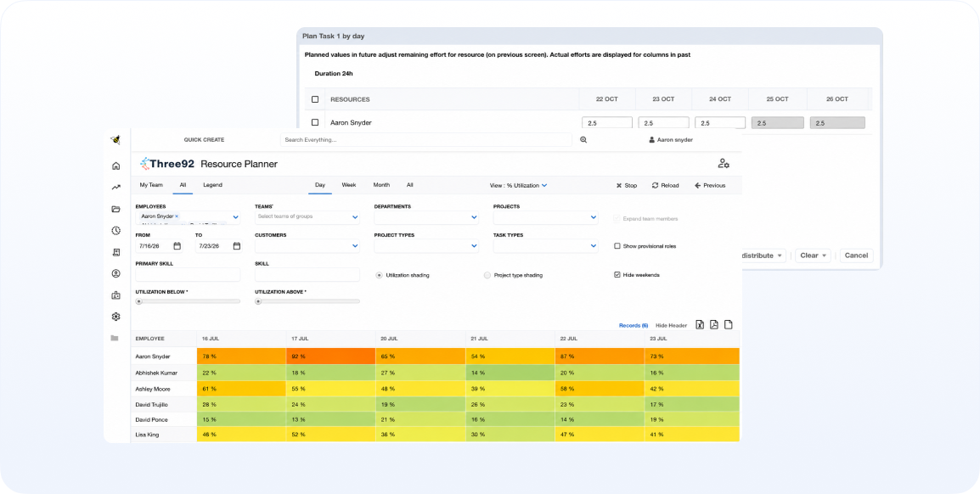The width and height of the screenshot is (980, 494).
Task: Click the search magnifier icon
Action: click(x=583, y=140)
